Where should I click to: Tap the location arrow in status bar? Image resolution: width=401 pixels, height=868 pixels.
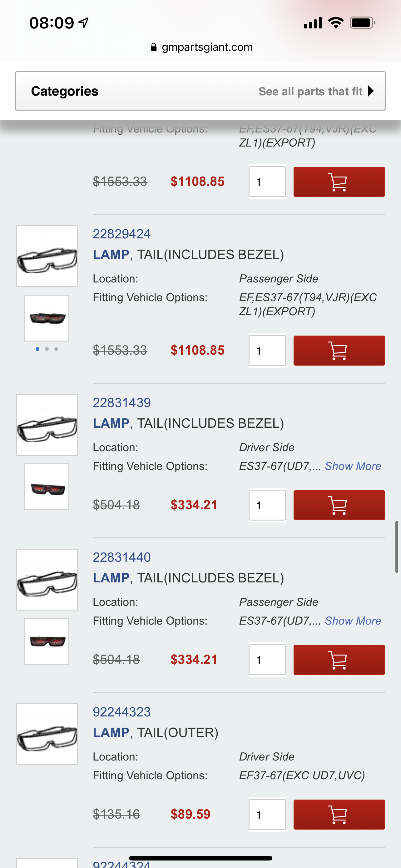pos(83,22)
